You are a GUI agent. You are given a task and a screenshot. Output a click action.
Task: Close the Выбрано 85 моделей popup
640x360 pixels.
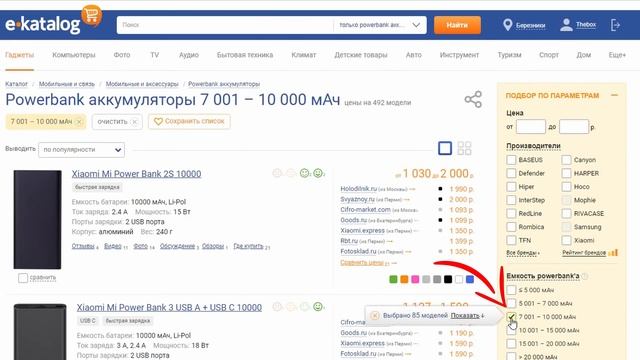pyautogui.click(x=375, y=316)
